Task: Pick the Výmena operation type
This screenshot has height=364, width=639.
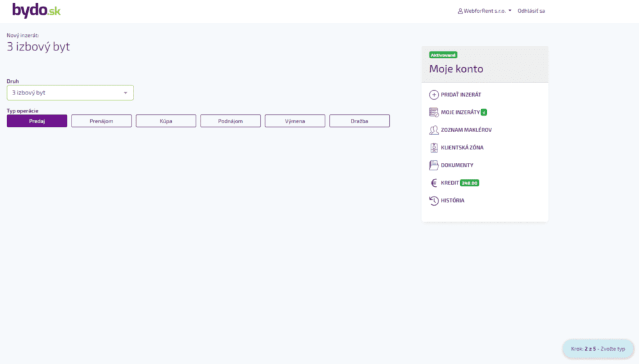Action: pyautogui.click(x=295, y=121)
